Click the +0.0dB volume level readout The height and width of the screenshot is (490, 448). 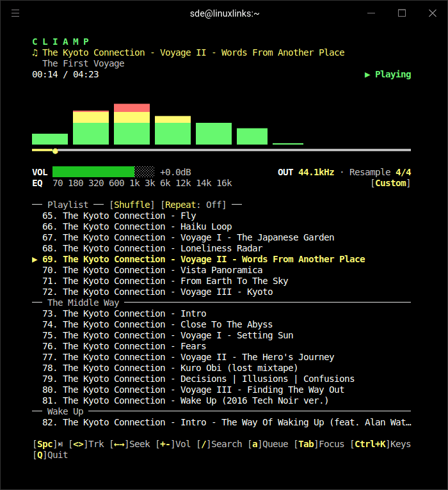click(175, 172)
